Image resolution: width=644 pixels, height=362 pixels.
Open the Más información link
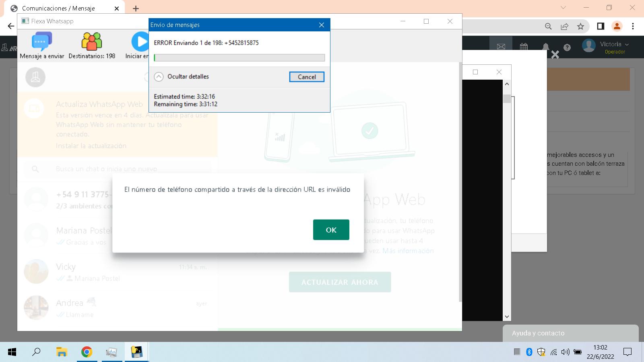(408, 251)
